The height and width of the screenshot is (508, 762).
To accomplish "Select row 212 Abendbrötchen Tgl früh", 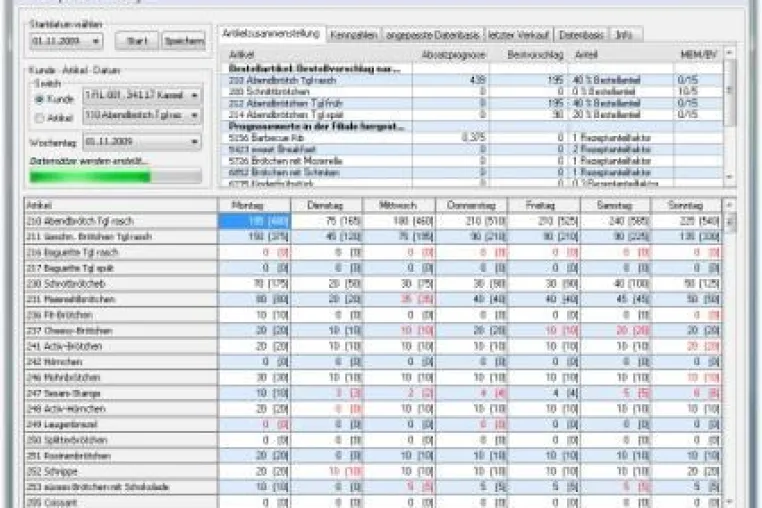I will pyautogui.click(x=470, y=104).
